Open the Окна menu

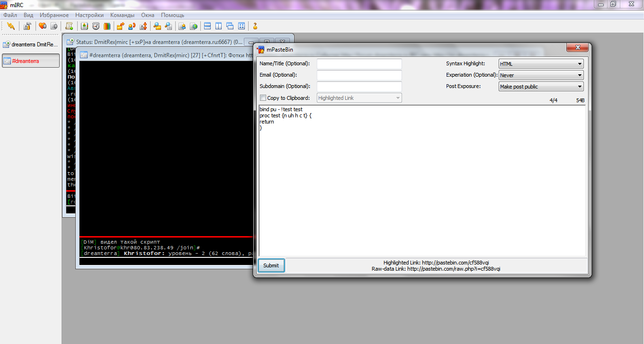point(148,15)
